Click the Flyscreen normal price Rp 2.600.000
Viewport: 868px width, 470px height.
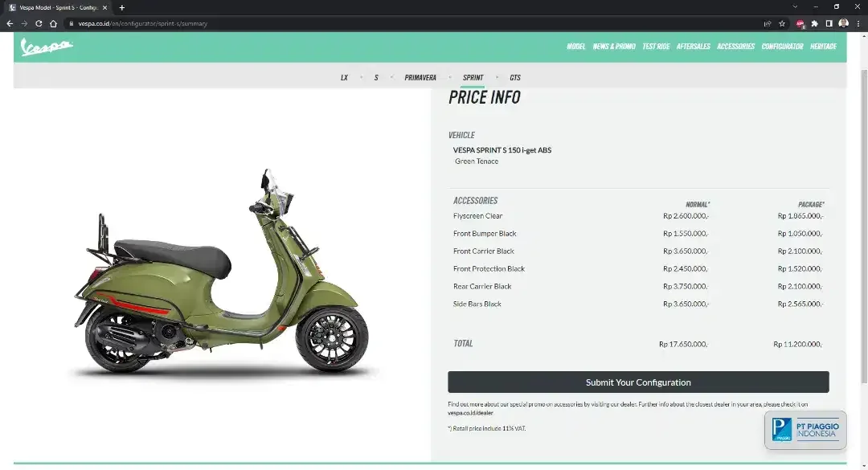tap(686, 216)
